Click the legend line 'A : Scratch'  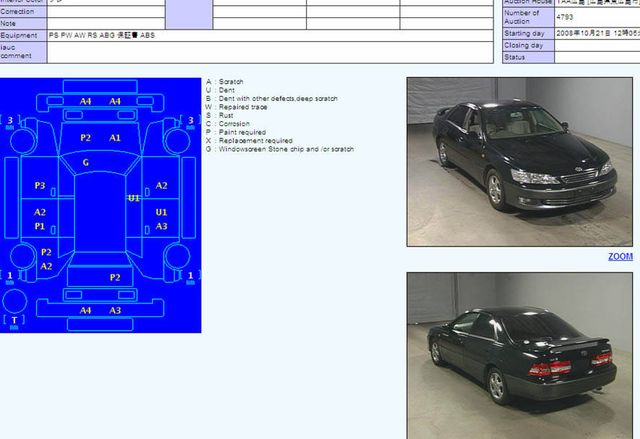click(225, 82)
